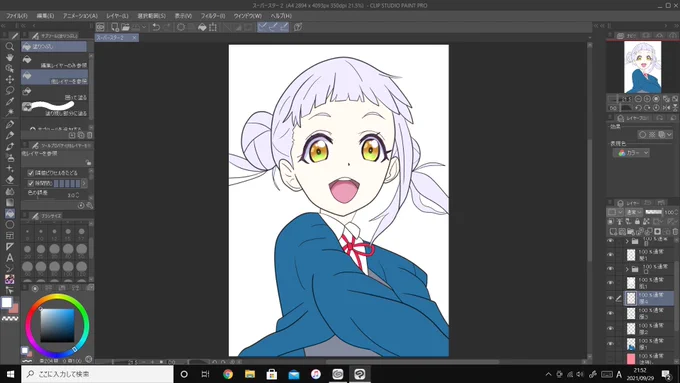The height and width of the screenshot is (383, 680).
Task: Select the Text tool A icon
Action: click(x=10, y=258)
